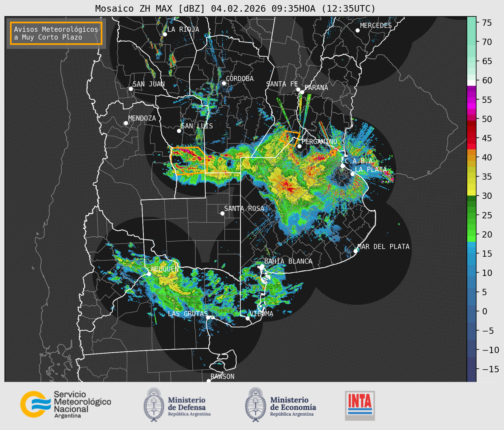Select the La Rioja city marker dot
Image resolution: width=504 pixels, height=430 pixels.
pos(165,34)
